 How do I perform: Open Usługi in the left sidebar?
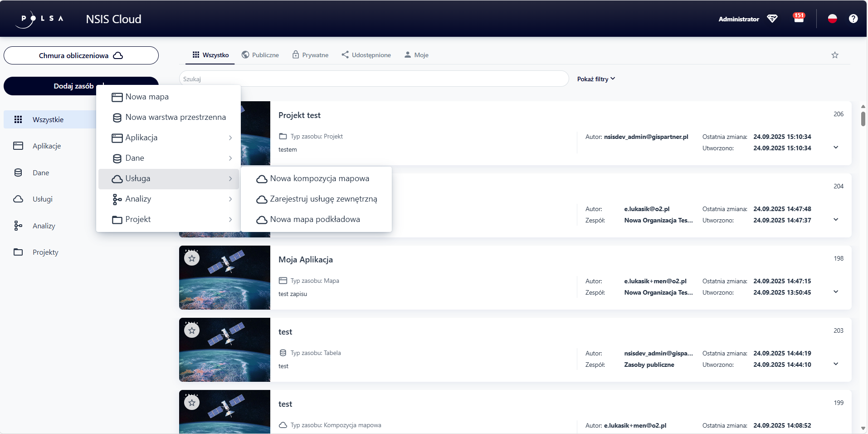tap(42, 199)
